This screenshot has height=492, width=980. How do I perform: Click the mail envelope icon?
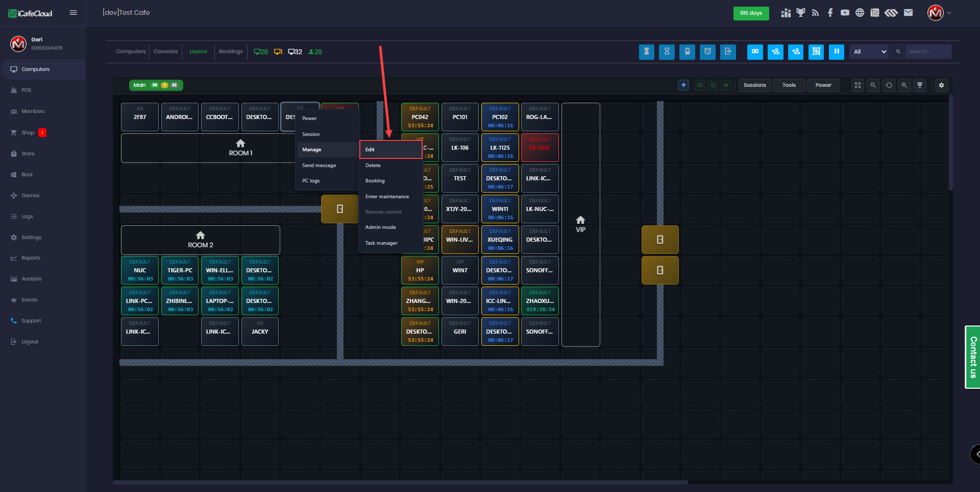pos(908,13)
